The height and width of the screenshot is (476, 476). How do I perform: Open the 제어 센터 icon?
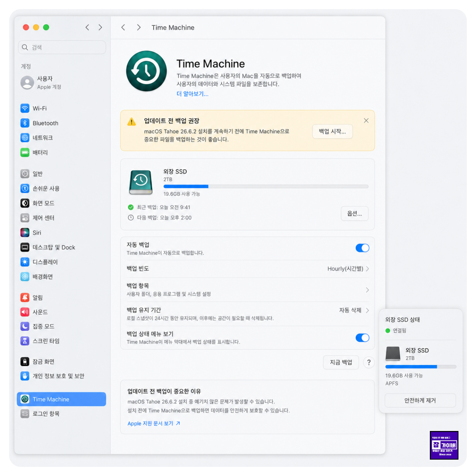coord(25,218)
